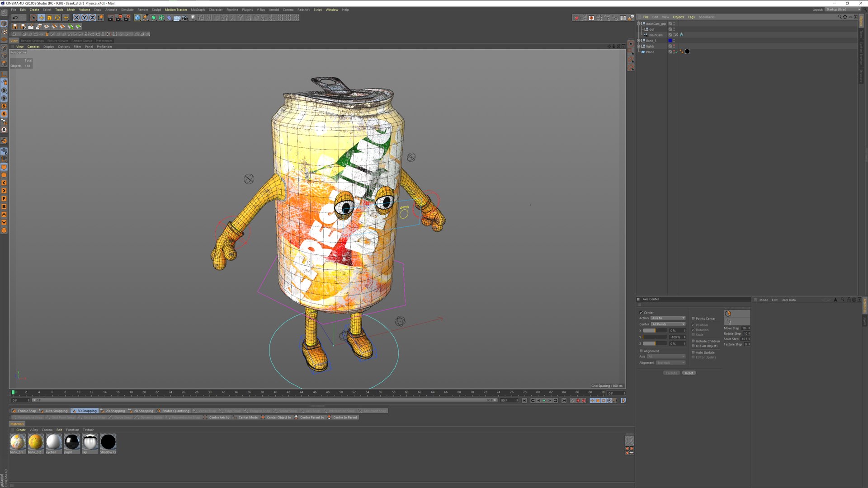The width and height of the screenshot is (868, 488).
Task: Click the Model mode cube icon
Action: (x=4, y=23)
